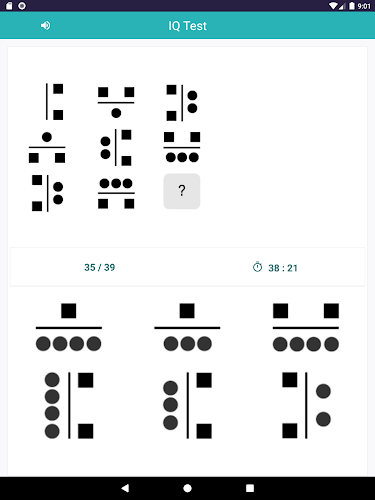The height and width of the screenshot is (500, 375).
Task: Choose answer with four circles left of vertical line
Action: (69, 405)
